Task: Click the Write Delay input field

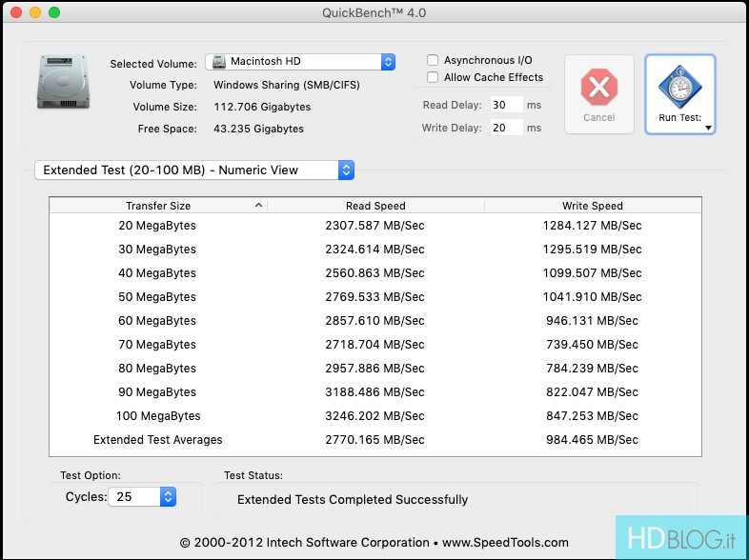Action: 506,128
